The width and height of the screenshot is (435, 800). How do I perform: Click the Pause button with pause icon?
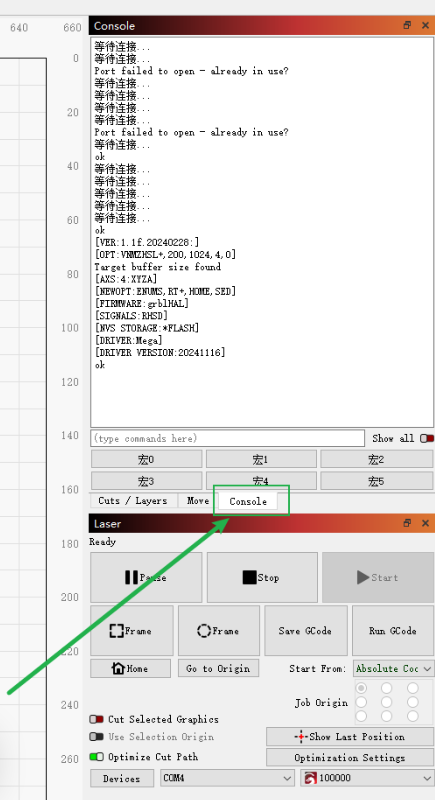(146, 578)
